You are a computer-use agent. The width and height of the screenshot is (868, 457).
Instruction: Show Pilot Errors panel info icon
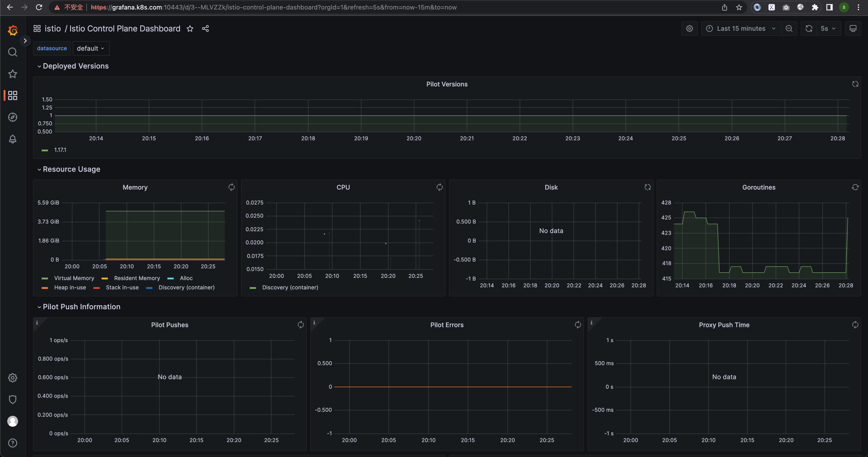click(x=314, y=323)
